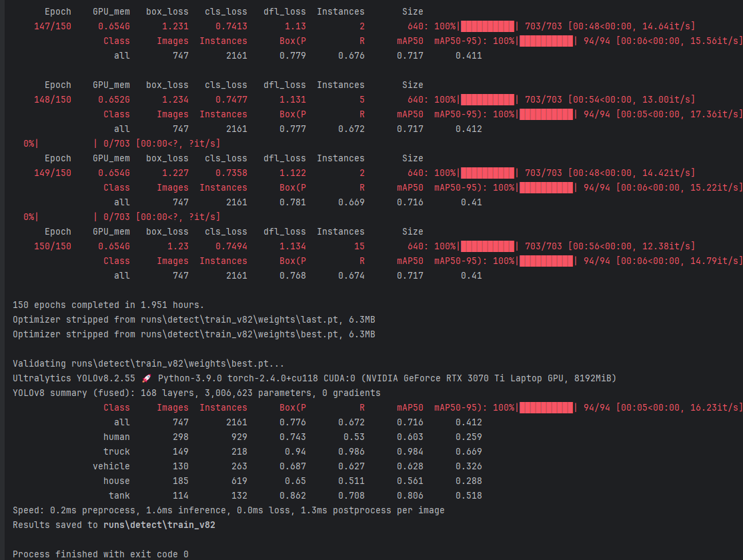Select the line about last.pt optimizer stripped
The height and width of the screenshot is (560, 743).
(x=194, y=320)
